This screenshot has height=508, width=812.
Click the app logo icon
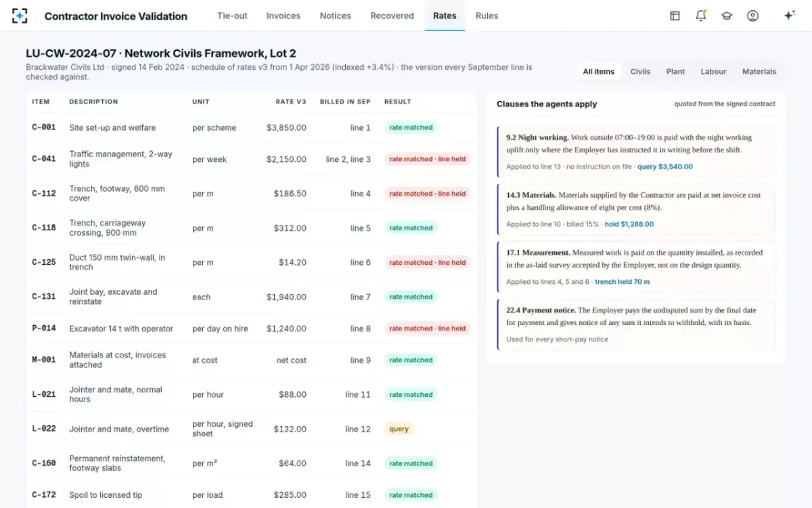click(x=20, y=16)
